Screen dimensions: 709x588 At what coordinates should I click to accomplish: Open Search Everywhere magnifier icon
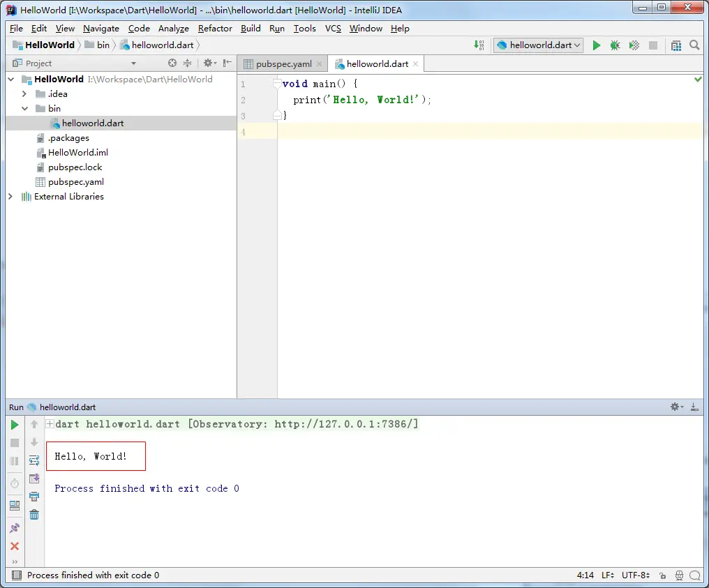(x=694, y=45)
